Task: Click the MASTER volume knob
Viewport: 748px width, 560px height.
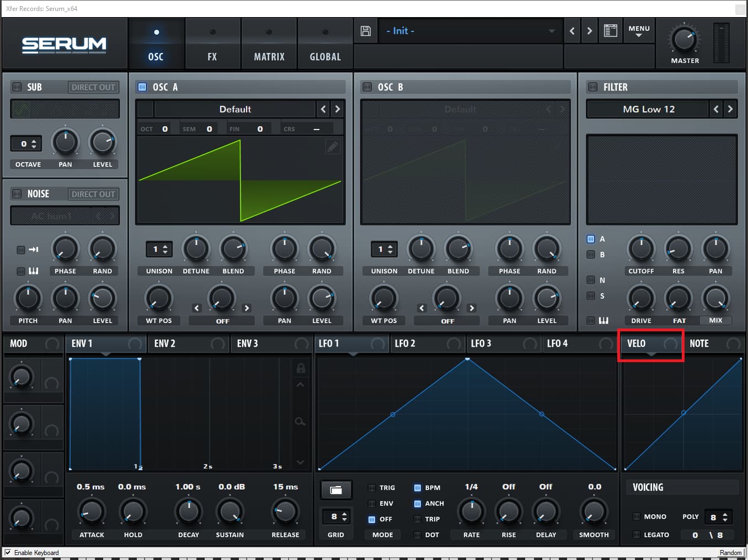Action: tap(684, 40)
